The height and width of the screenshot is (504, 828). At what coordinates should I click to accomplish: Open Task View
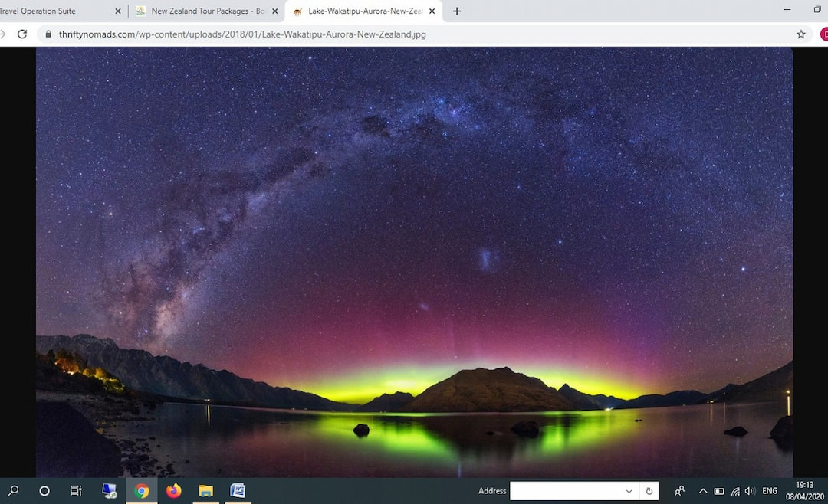click(x=75, y=491)
